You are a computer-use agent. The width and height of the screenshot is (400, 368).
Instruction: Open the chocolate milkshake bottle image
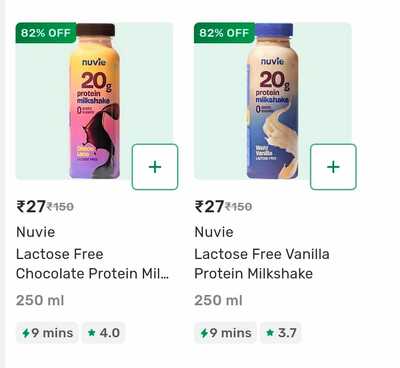[95, 101]
